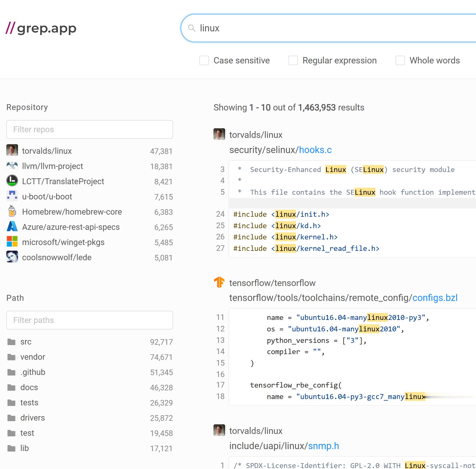
Task: Select the src path filter
Action: click(90, 342)
